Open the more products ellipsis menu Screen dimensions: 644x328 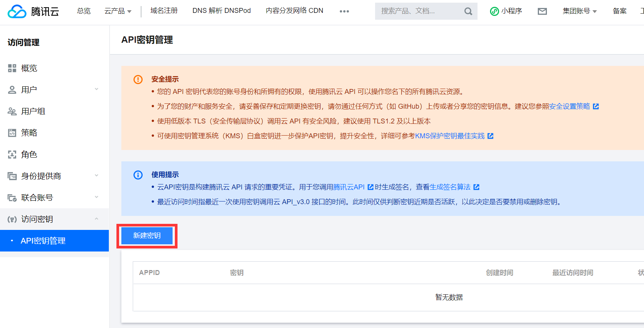pos(344,11)
